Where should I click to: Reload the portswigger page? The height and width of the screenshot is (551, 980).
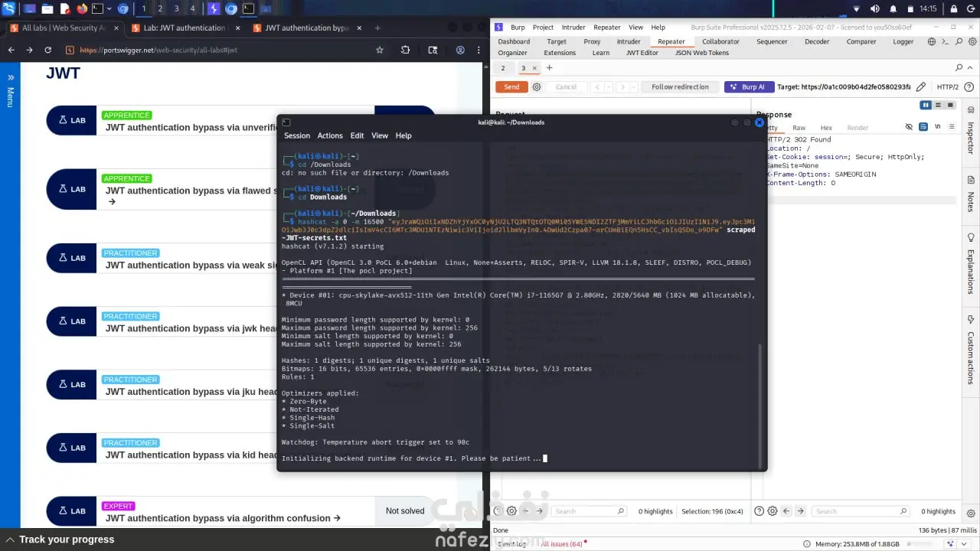(47, 50)
